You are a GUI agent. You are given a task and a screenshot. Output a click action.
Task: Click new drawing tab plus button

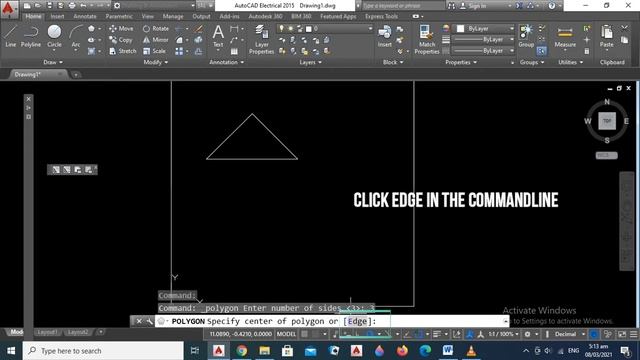(76, 74)
